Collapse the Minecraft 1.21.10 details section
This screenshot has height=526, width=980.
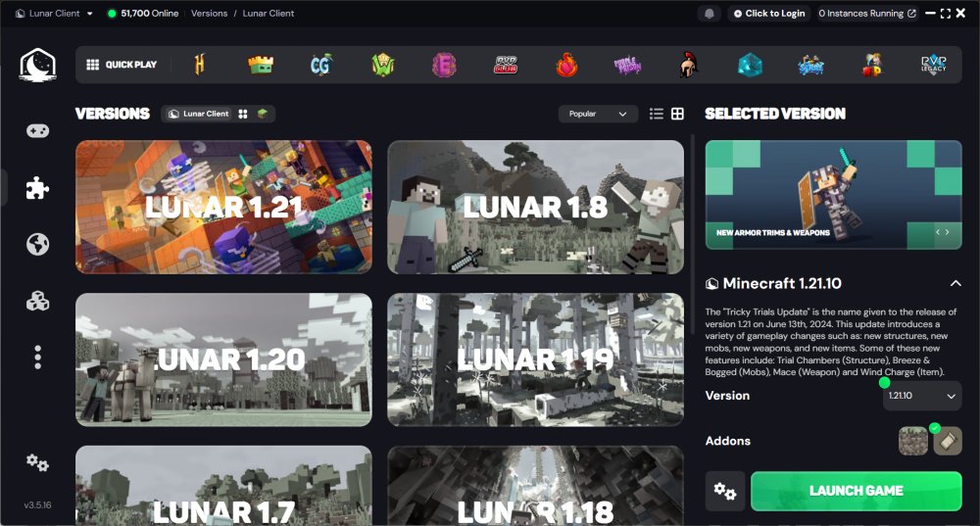pos(955,284)
